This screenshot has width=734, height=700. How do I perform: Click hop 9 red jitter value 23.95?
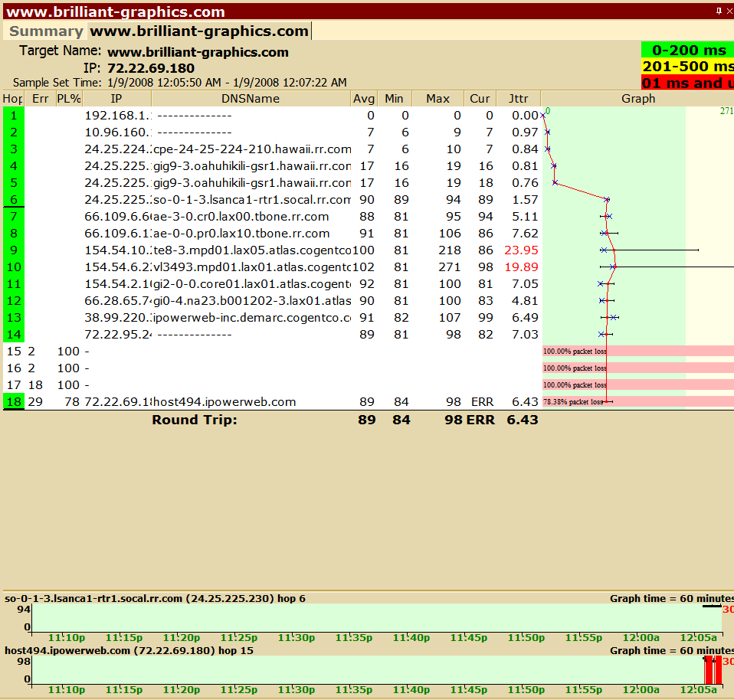[x=523, y=250]
